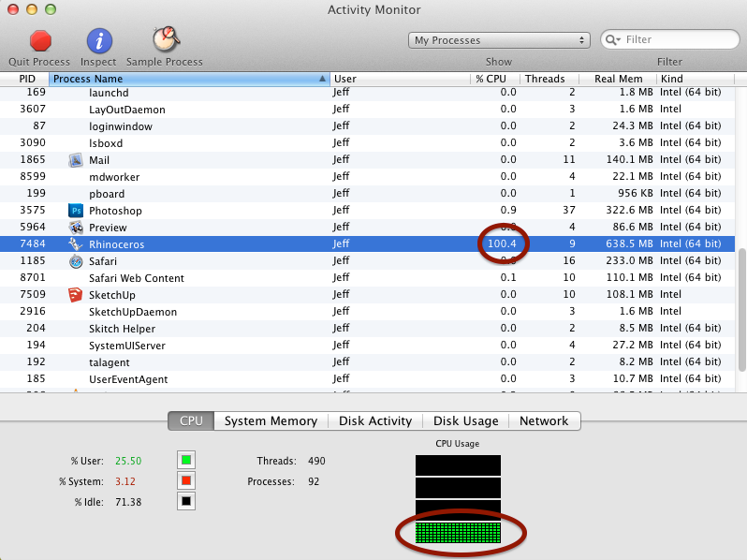
Task: Select the loginwindow process row
Action: point(367,126)
